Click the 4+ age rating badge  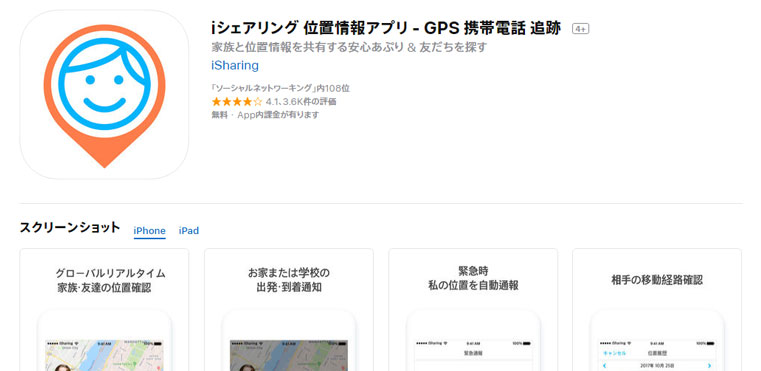580,29
